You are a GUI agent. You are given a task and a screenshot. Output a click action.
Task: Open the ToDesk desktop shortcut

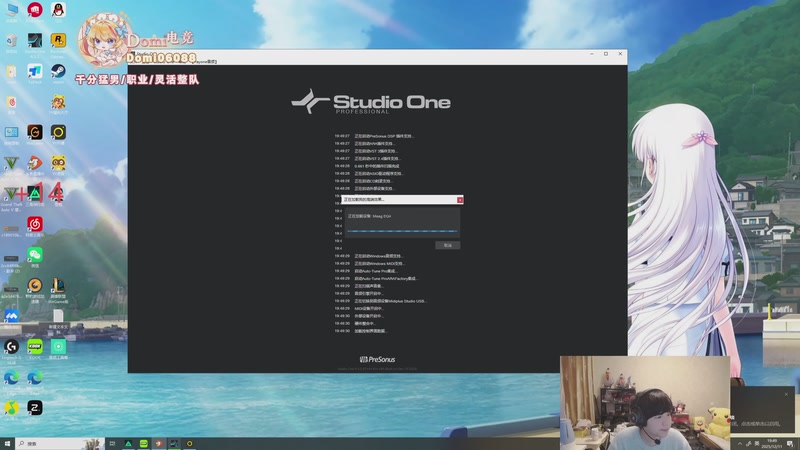35,73
